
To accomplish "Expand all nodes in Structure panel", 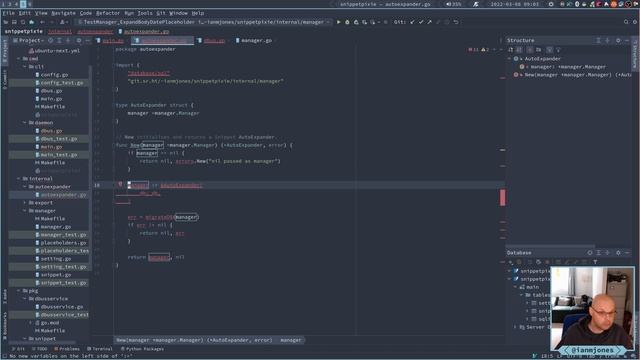I will pyautogui.click(x=598, y=40).
